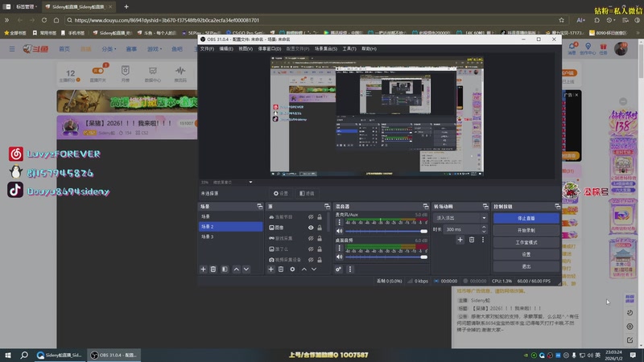Screen dimensions: 644x362
Task: Open source properties gear icon
Action: [x=292, y=269]
